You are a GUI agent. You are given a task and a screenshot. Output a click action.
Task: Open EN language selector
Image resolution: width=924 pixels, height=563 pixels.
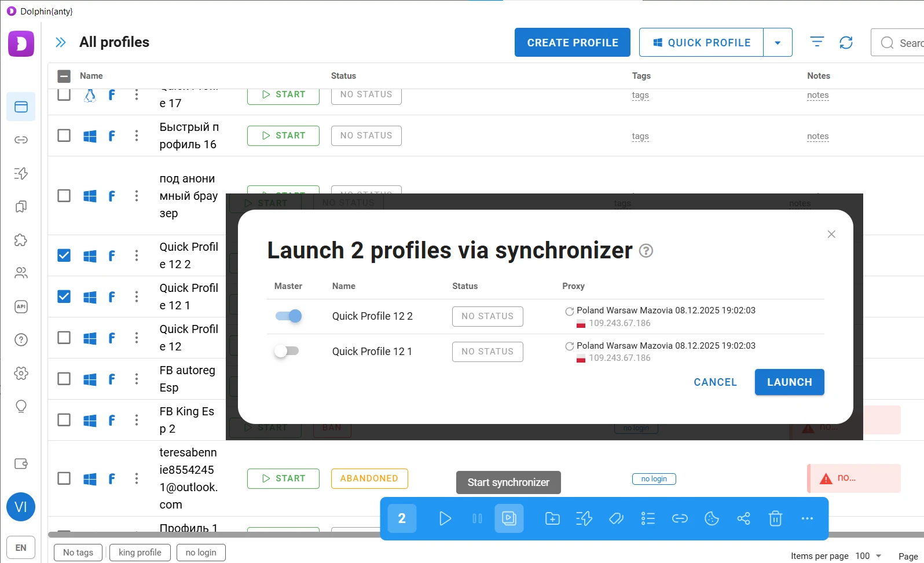(21, 547)
